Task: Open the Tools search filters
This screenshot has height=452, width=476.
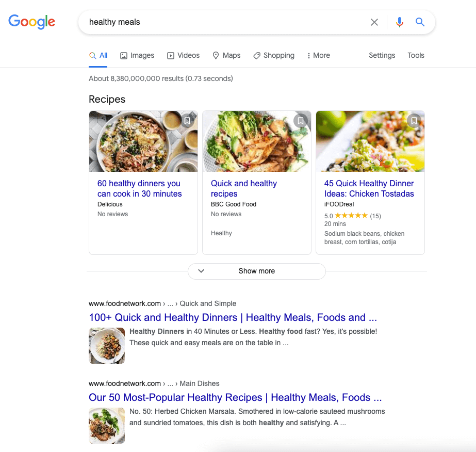Action: [x=416, y=56]
